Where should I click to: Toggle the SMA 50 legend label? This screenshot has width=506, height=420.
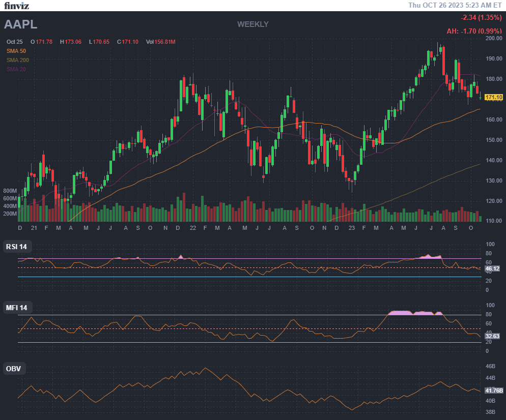[x=16, y=51]
